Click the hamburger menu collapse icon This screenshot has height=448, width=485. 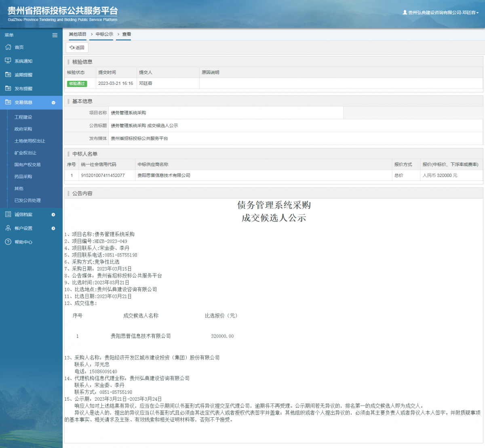(55, 35)
